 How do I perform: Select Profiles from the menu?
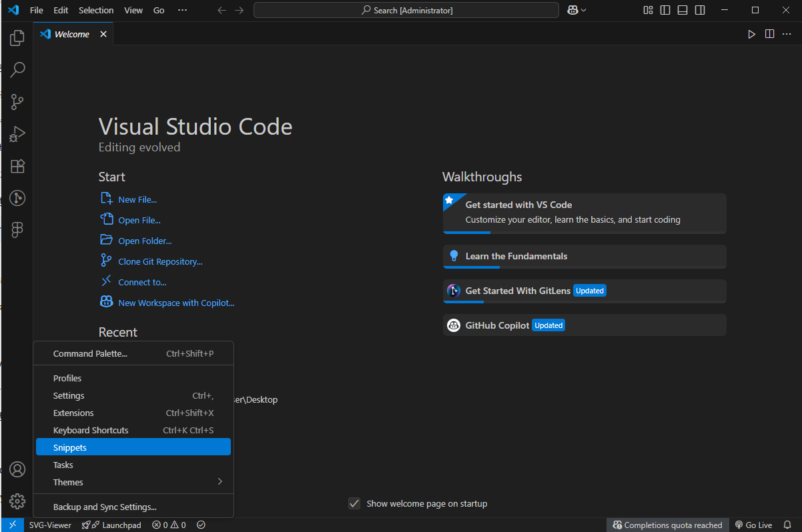click(133, 378)
